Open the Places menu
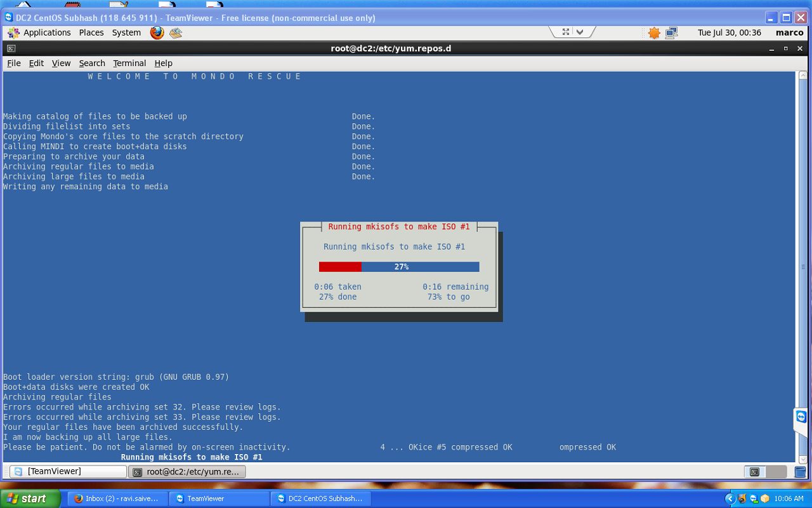The image size is (812, 508). pyautogui.click(x=91, y=32)
